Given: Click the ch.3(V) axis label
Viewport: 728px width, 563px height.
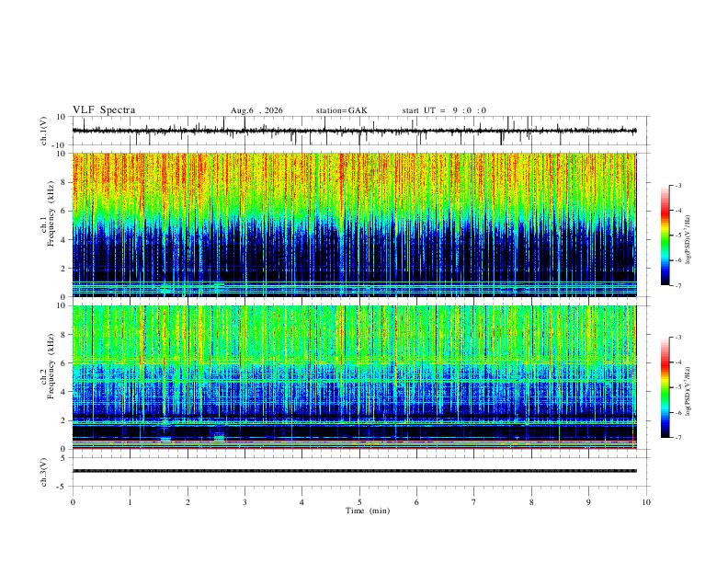Looking at the screenshot, I should (x=44, y=472).
